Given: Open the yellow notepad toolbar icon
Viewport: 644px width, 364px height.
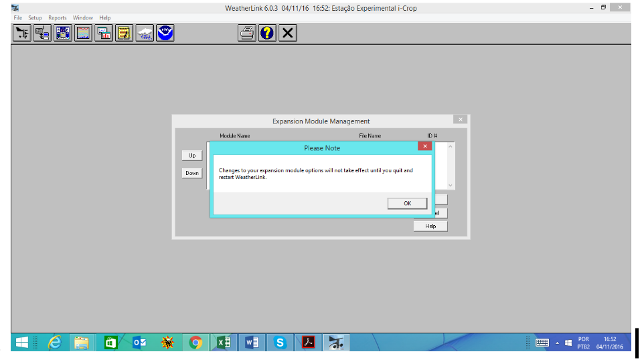Looking at the screenshot, I should coord(124,33).
